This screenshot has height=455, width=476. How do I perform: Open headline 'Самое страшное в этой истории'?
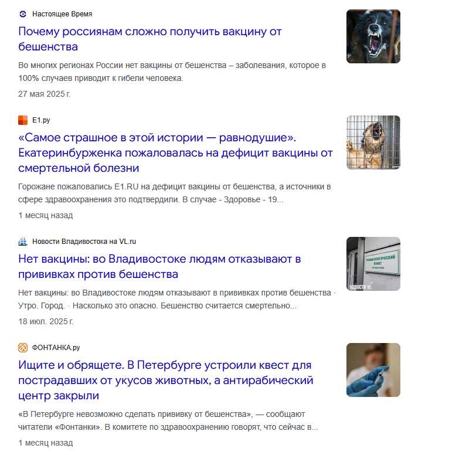point(175,153)
